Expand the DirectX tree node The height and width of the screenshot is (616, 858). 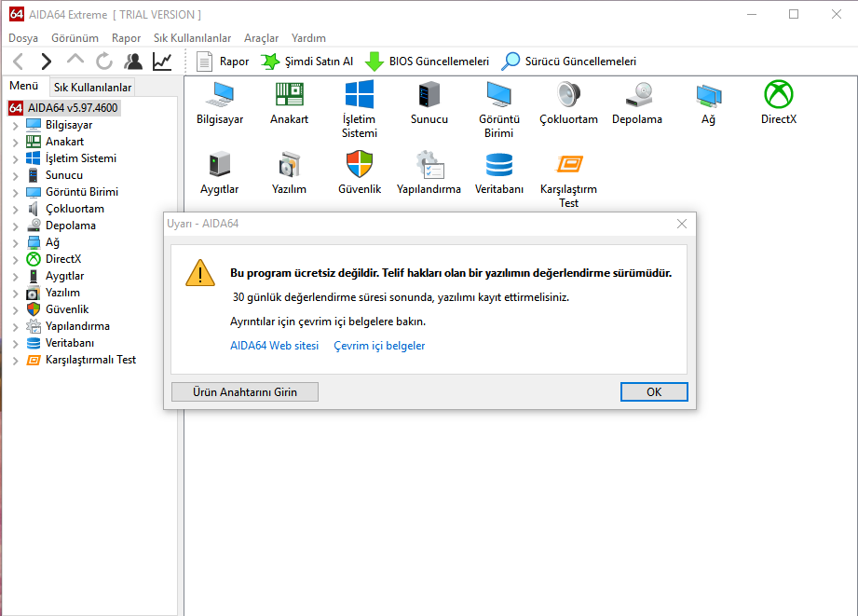coord(15,260)
